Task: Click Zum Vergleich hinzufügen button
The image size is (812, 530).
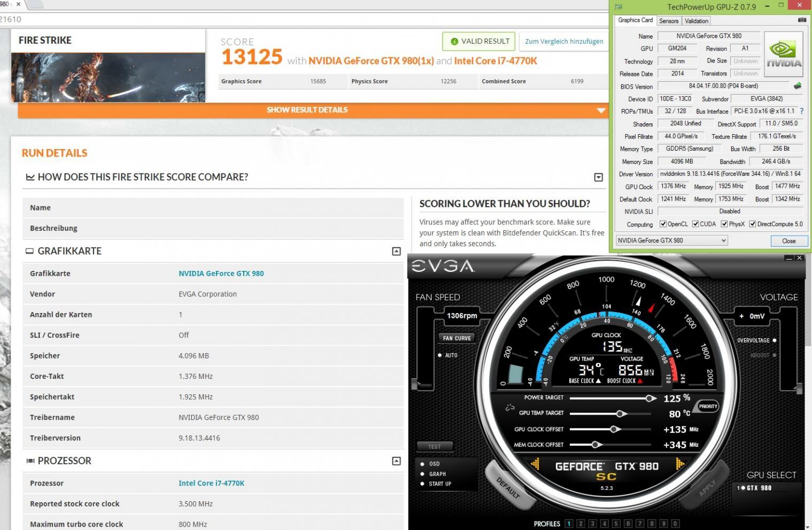Action: (x=564, y=41)
